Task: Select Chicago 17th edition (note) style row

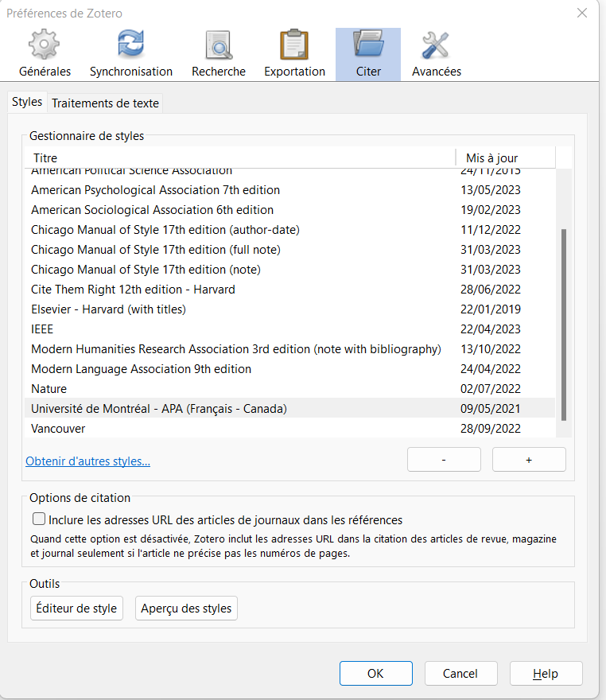Action: coord(290,270)
